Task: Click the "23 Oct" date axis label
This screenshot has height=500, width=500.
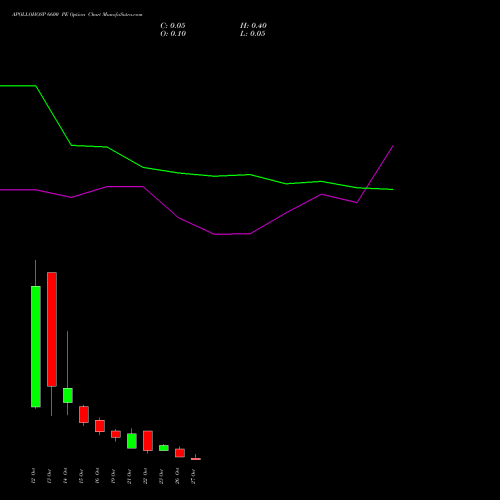Action: [x=161, y=476]
